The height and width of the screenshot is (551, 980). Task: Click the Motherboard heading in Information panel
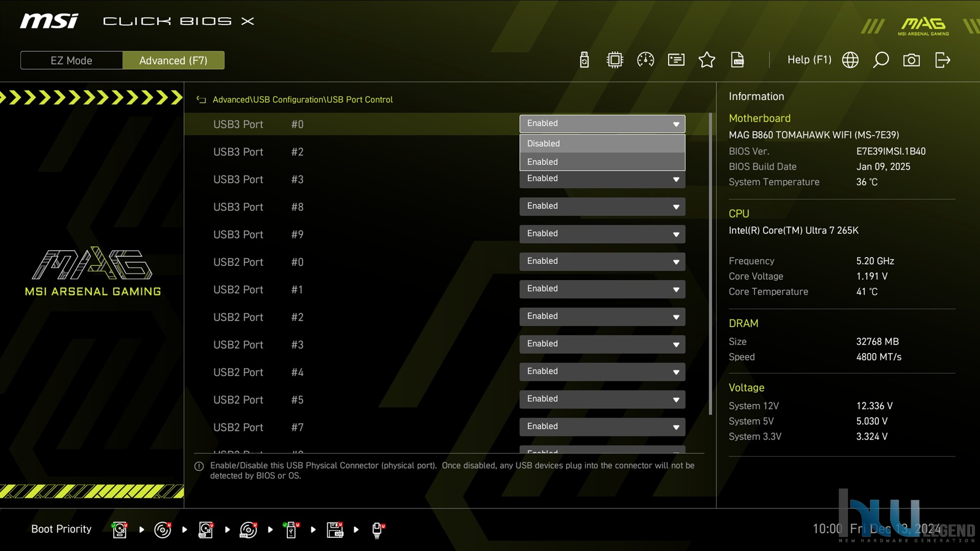tap(759, 119)
